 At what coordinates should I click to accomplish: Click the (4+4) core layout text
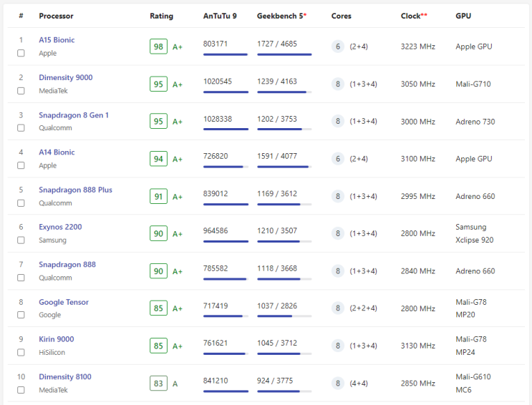tap(359, 384)
